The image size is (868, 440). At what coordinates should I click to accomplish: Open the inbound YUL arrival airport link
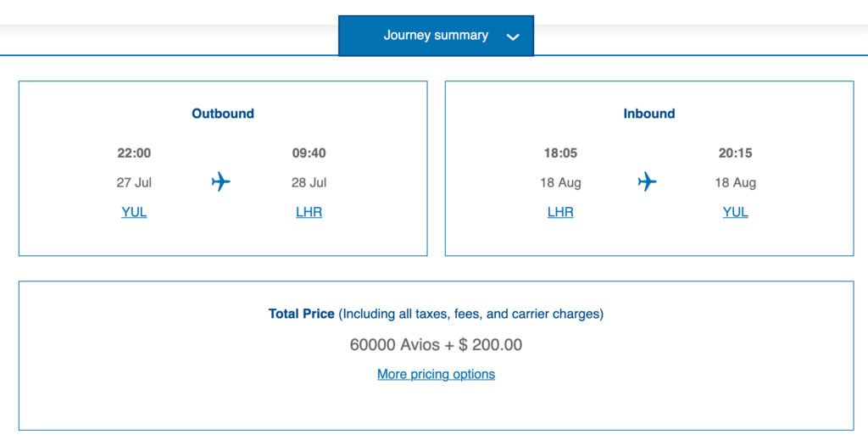tap(735, 212)
